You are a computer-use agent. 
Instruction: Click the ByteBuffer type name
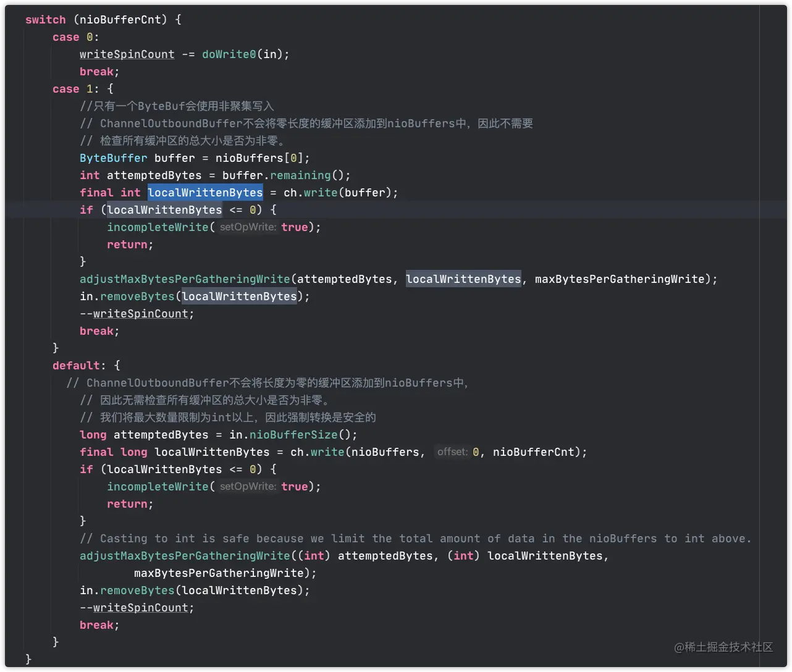(x=114, y=158)
